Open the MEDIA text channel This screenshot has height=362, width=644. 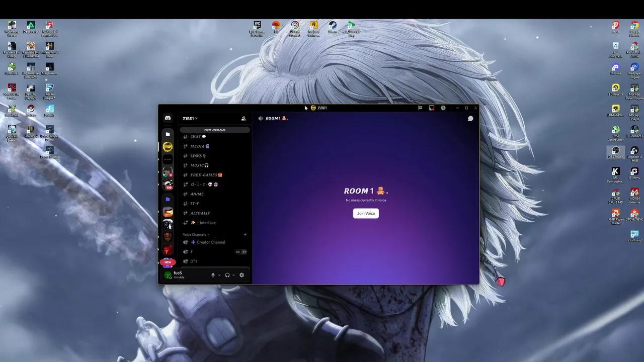coord(215,146)
